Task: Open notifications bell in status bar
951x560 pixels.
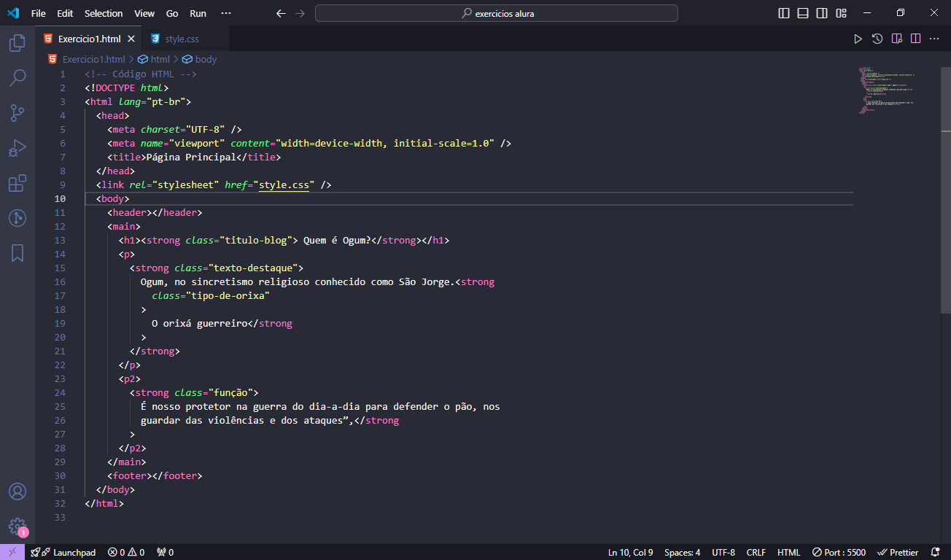Action: [x=936, y=552]
